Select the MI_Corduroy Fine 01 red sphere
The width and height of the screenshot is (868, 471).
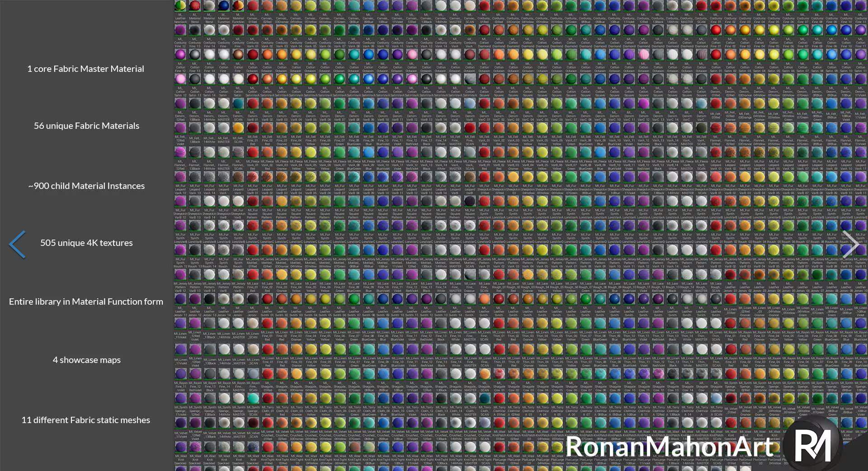716,6
